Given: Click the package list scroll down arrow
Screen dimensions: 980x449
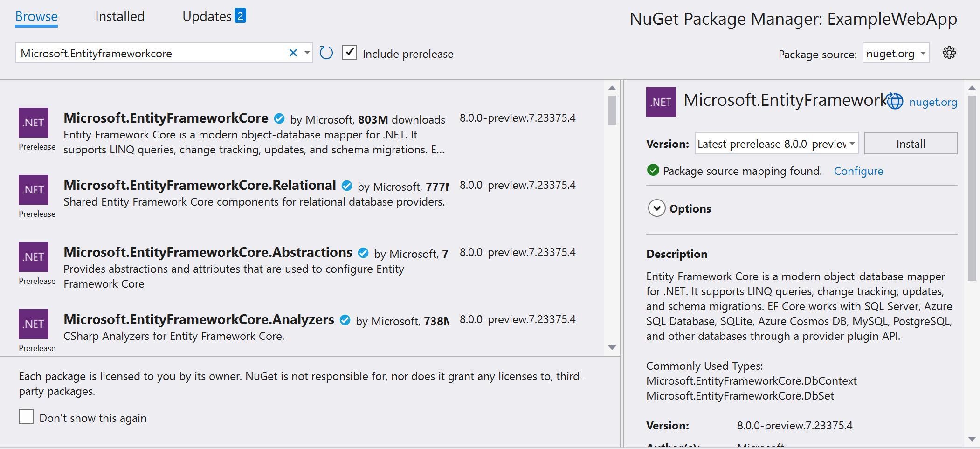Looking at the screenshot, I should [612, 348].
